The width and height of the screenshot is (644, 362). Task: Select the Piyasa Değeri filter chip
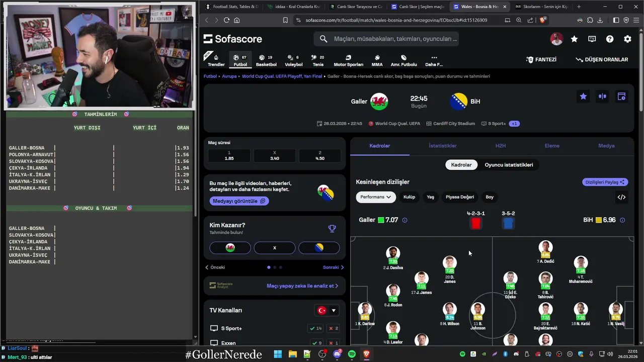(x=460, y=197)
